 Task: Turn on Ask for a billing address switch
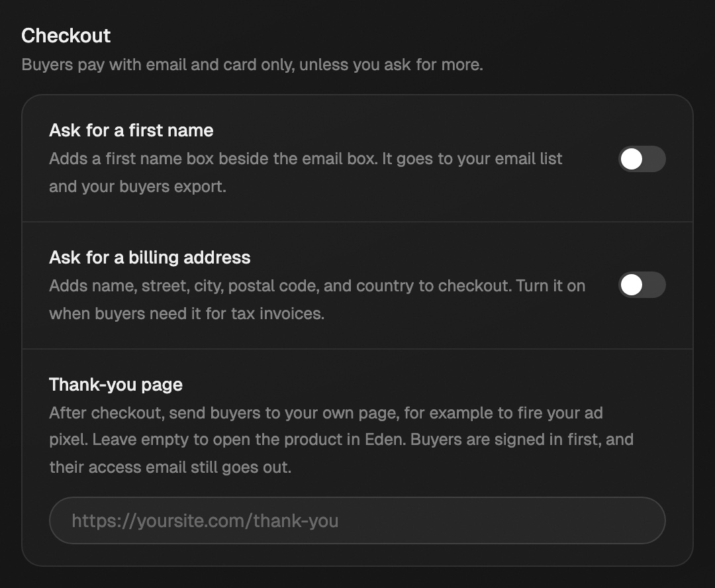(642, 285)
